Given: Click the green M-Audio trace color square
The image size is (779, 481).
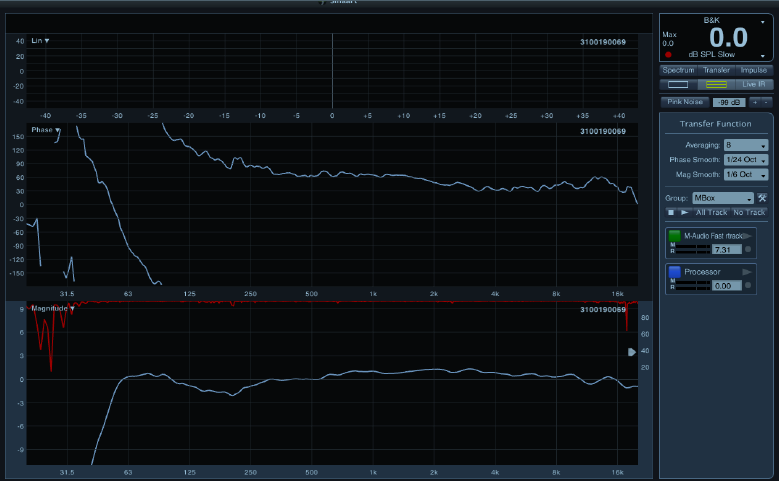Looking at the screenshot, I should (675, 235).
